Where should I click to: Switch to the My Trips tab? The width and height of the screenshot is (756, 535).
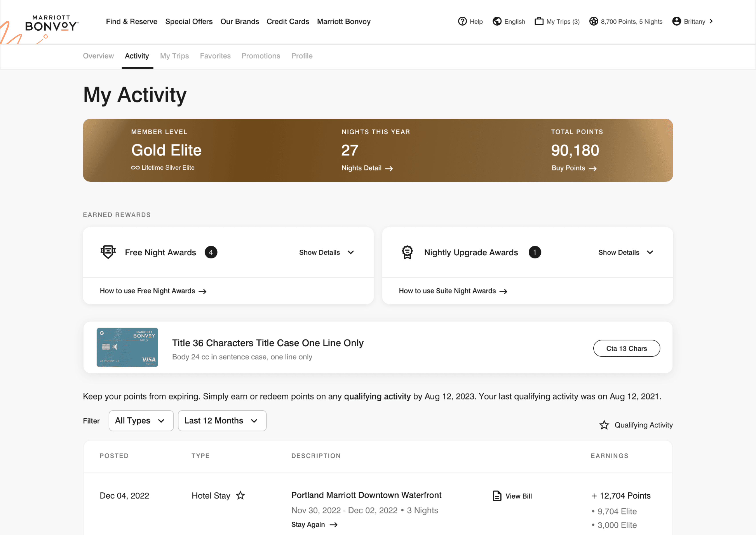point(174,56)
